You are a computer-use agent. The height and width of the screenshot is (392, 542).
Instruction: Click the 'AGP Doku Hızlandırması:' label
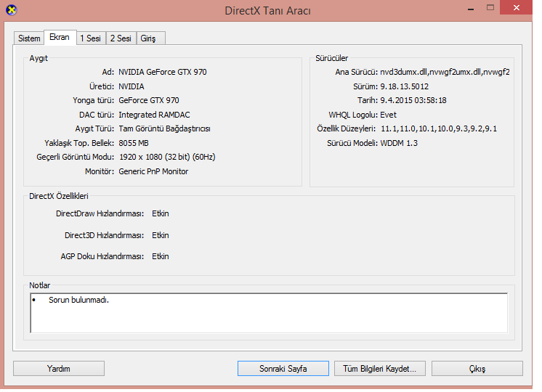coord(102,256)
